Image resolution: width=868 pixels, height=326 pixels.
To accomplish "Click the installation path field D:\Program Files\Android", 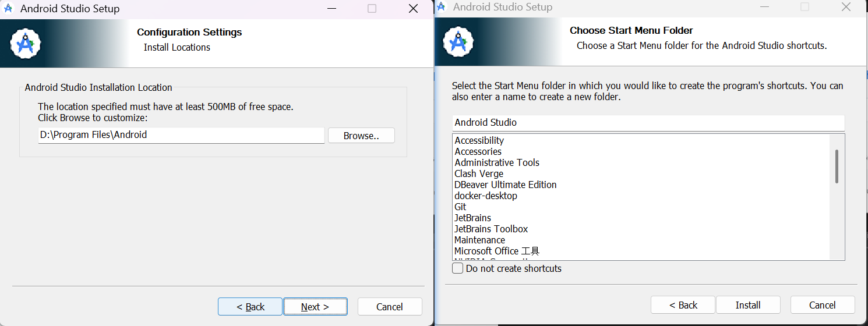I will point(181,135).
